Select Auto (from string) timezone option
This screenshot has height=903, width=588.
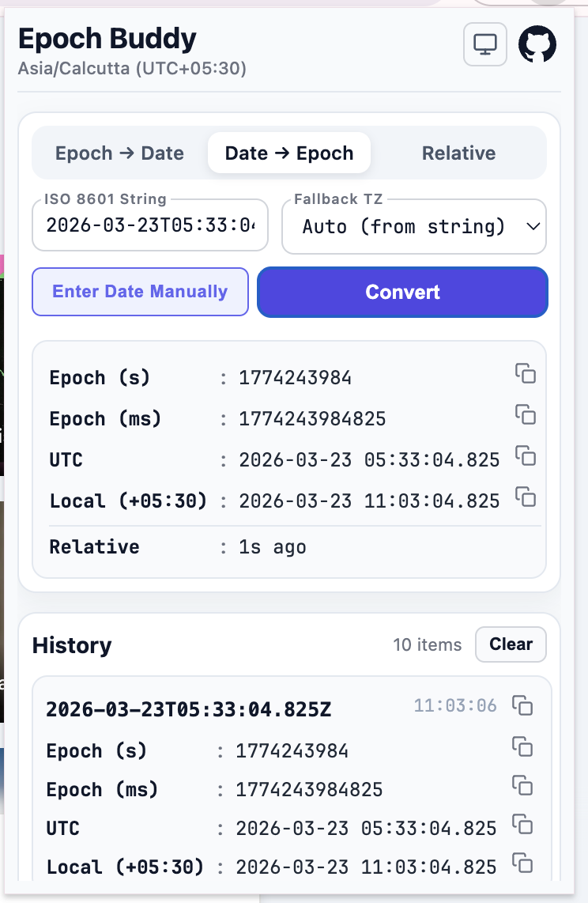pyautogui.click(x=413, y=227)
